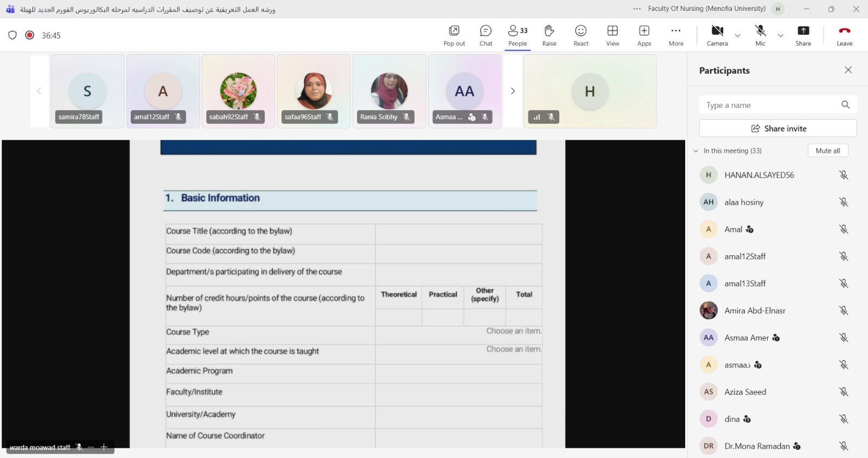Unmute the Mic
The height and width of the screenshot is (458, 868).
click(761, 35)
